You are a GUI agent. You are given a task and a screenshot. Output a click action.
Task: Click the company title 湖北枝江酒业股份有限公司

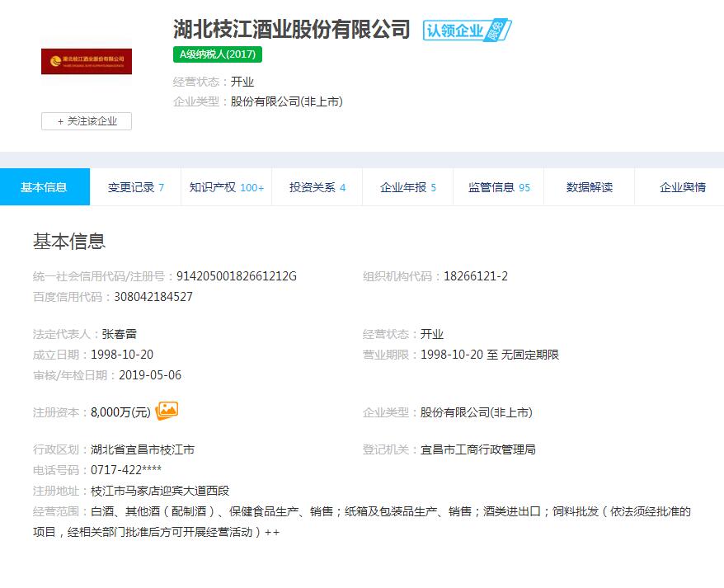coord(292,29)
